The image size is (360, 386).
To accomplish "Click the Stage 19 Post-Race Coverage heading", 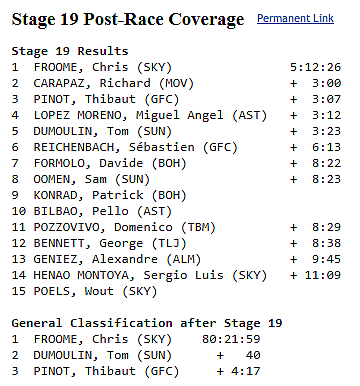I will pos(128,20).
